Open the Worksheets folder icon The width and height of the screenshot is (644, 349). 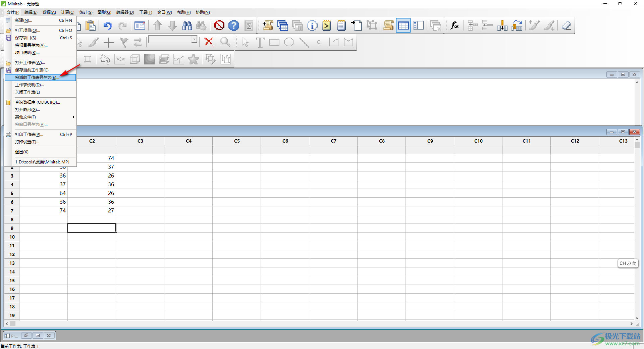coord(283,26)
